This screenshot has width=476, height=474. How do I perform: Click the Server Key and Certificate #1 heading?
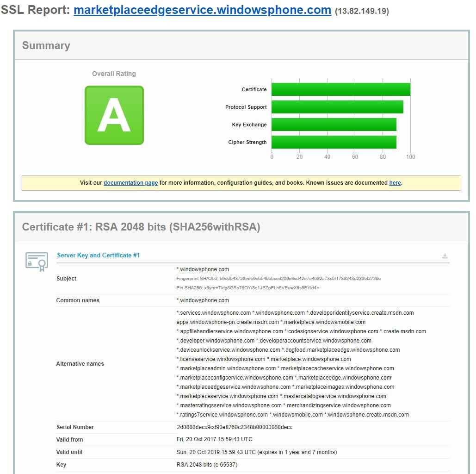[x=99, y=255]
